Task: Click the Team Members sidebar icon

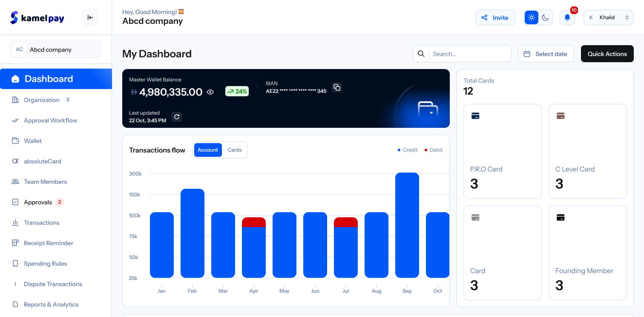Action: pyautogui.click(x=15, y=182)
